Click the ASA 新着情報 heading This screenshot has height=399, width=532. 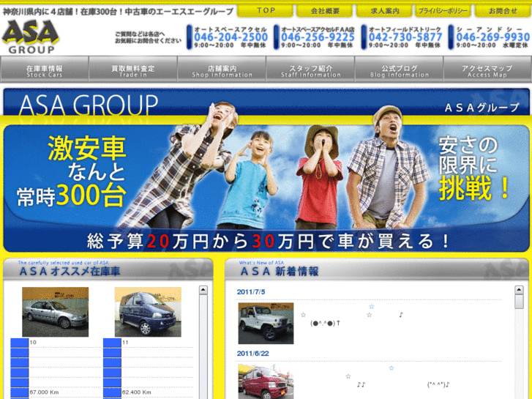click(x=280, y=272)
